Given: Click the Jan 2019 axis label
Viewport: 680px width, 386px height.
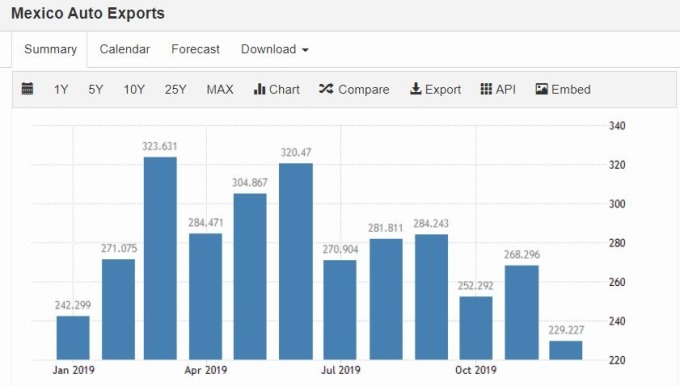Looking at the screenshot, I should (73, 370).
